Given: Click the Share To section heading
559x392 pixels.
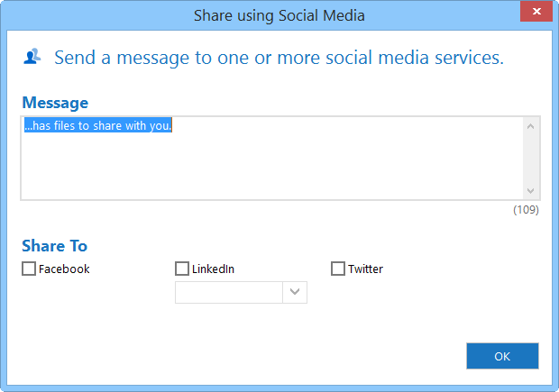Looking at the screenshot, I should click(x=54, y=246).
